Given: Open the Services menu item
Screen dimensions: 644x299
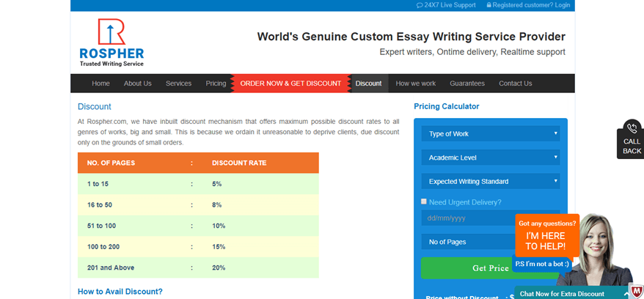Looking at the screenshot, I should click(178, 84).
